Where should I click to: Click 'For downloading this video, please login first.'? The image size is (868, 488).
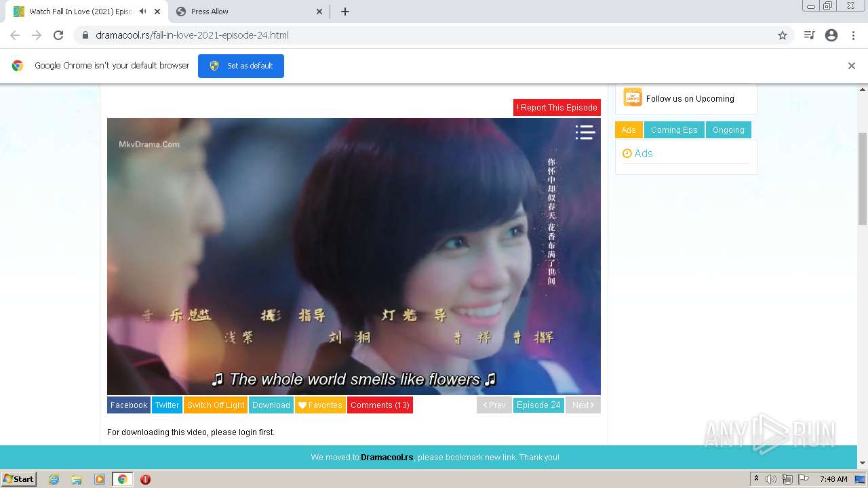tap(191, 432)
